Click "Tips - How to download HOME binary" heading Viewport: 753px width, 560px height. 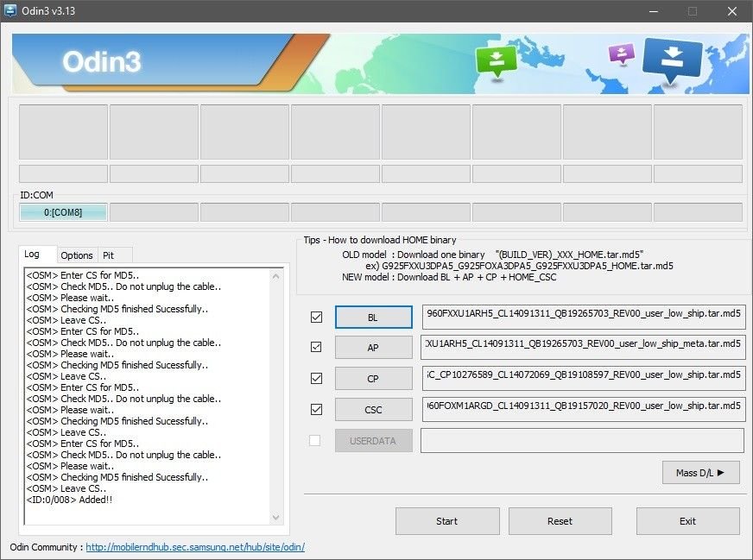(379, 240)
